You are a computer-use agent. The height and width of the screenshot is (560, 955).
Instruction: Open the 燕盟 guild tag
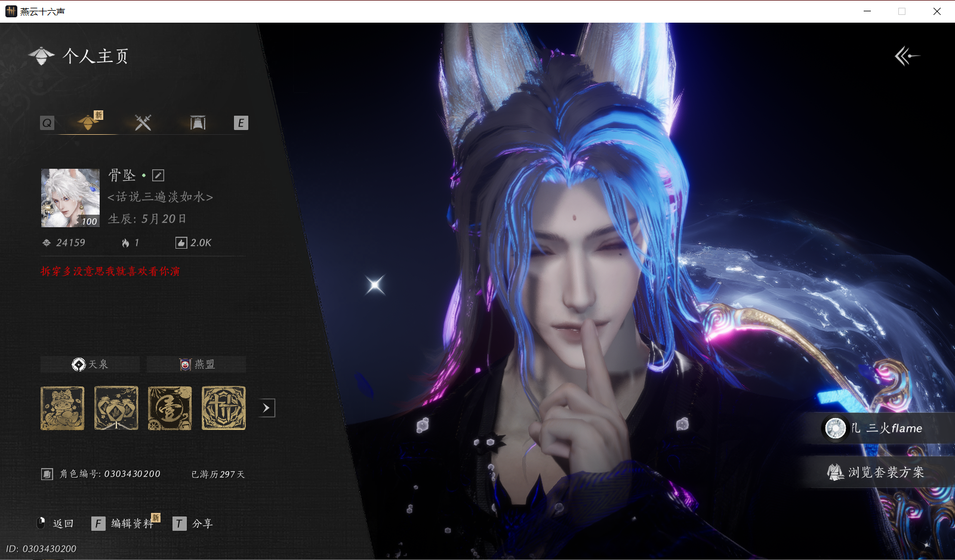point(196,364)
